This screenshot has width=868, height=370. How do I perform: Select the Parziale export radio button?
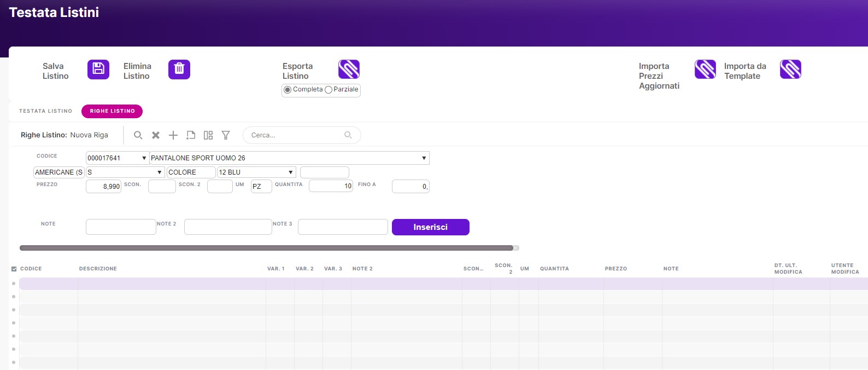(329, 90)
